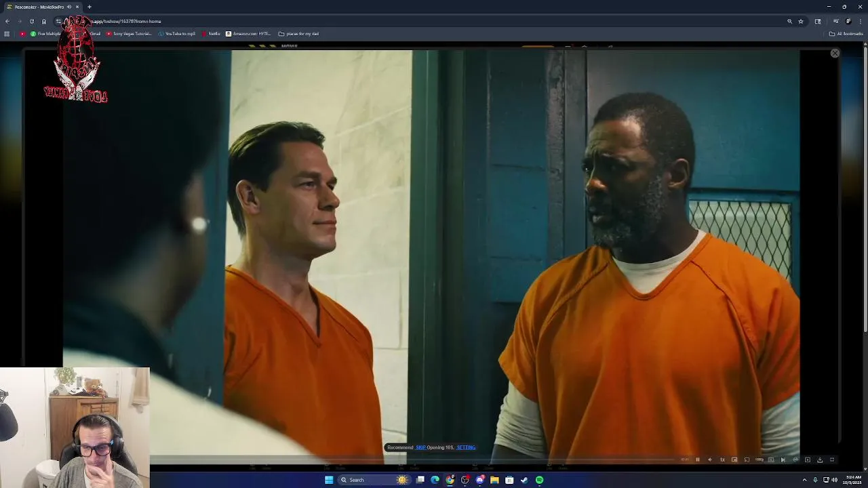Open File Explorer from taskbar
The image size is (868, 488).
494,480
